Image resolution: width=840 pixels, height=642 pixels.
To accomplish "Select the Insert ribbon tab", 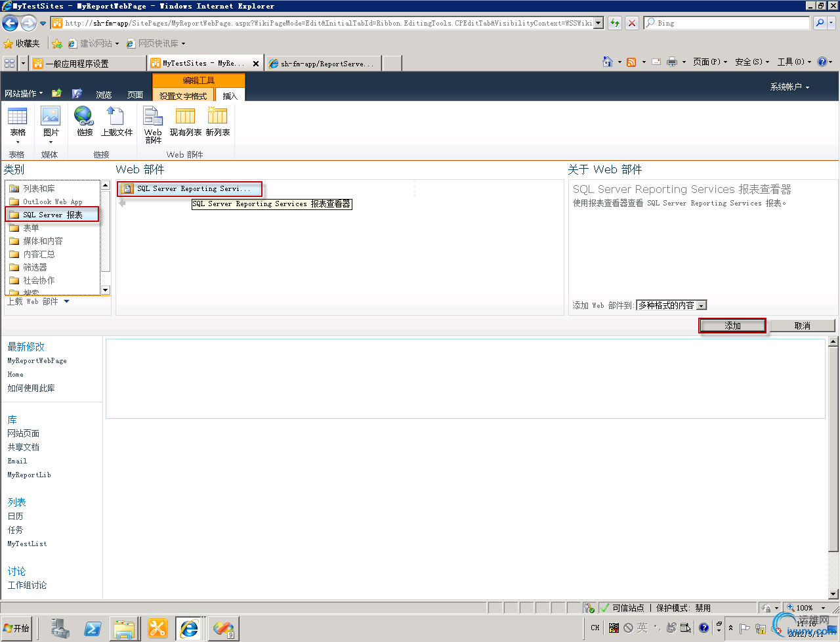I will point(230,95).
